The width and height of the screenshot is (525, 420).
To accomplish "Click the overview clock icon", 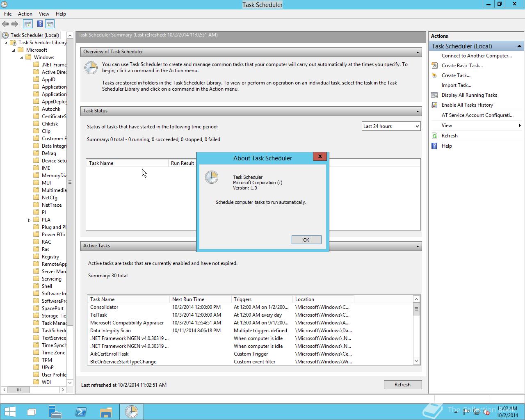I will pos(91,68).
